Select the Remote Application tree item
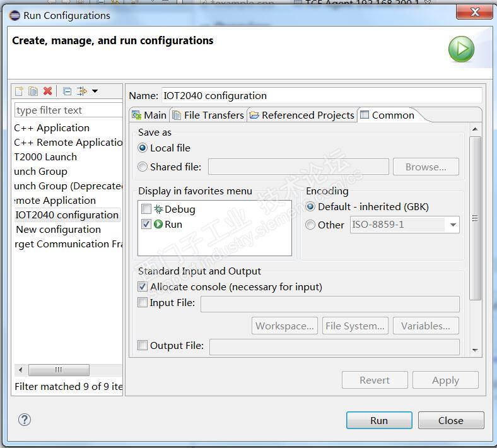Image resolution: width=497 pixels, height=448 pixels. [55, 201]
